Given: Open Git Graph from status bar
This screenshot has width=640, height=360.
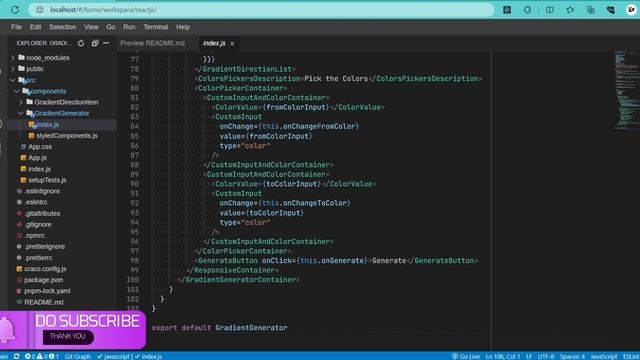Looking at the screenshot, I should (x=78, y=356).
